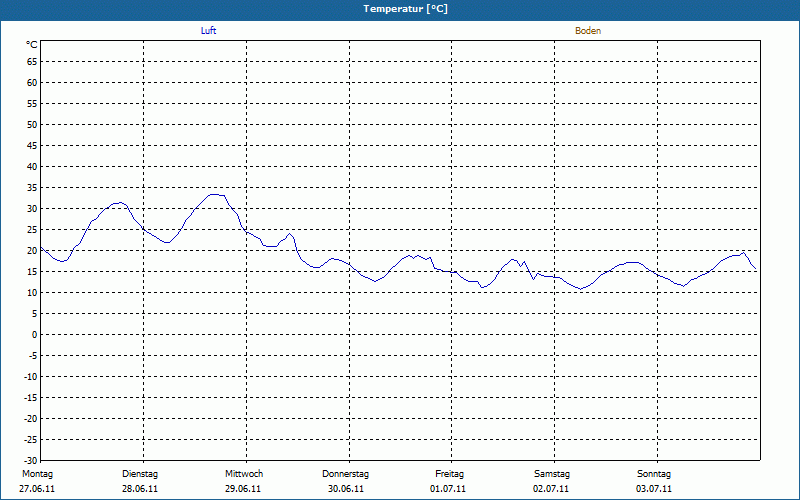This screenshot has width=800, height=500.
Task: Click the Samstag day label
Action: 552,473
